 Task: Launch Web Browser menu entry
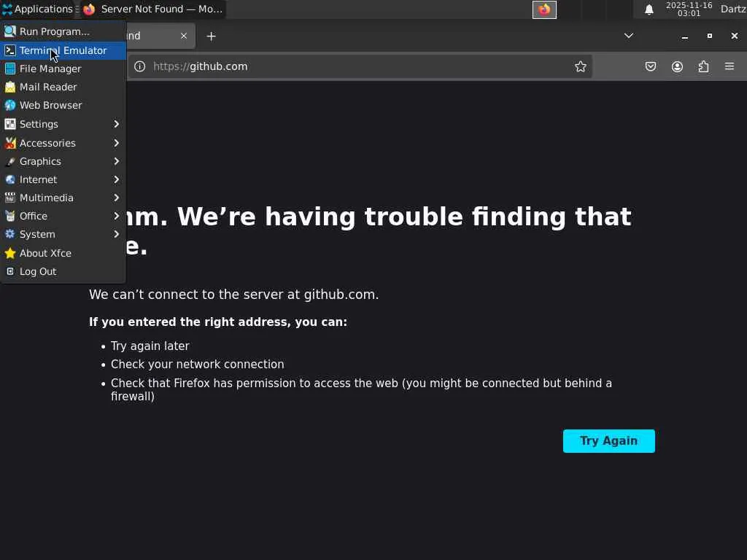point(63,105)
